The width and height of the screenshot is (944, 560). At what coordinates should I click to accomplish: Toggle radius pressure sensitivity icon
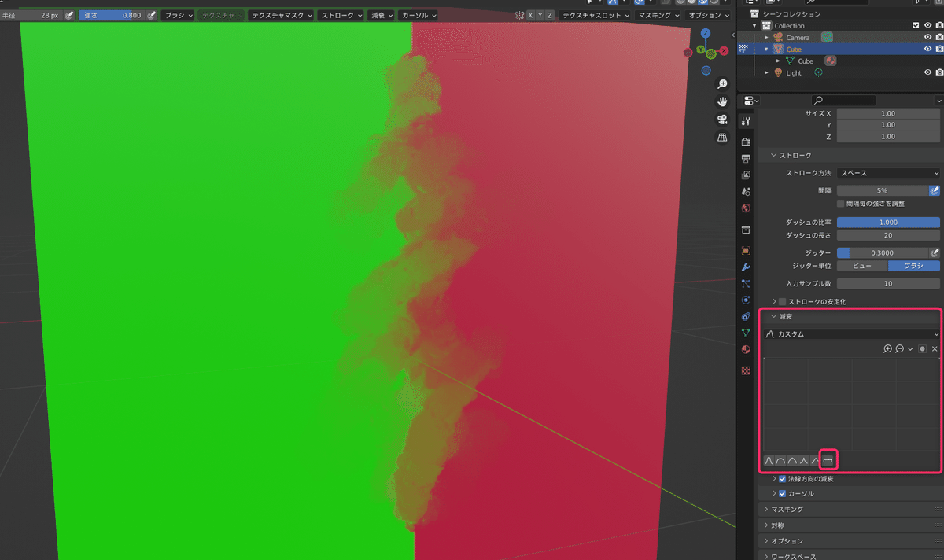[x=69, y=15]
